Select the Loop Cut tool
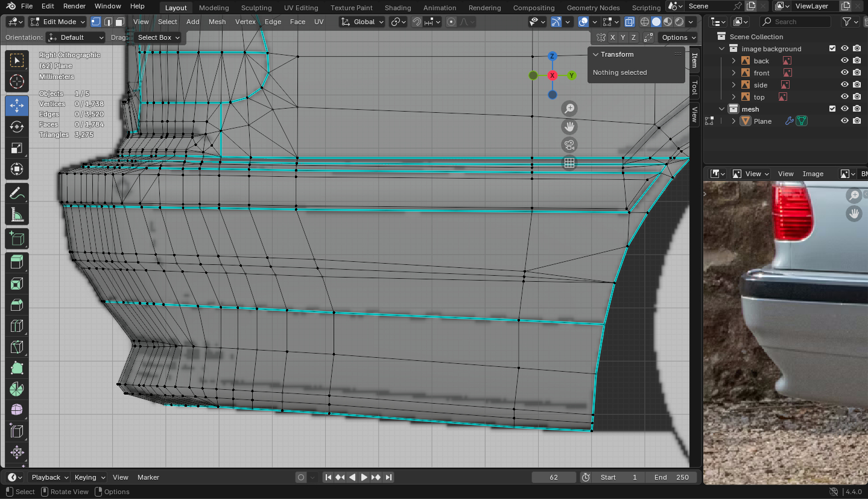The height and width of the screenshot is (499, 868). pos(17,326)
